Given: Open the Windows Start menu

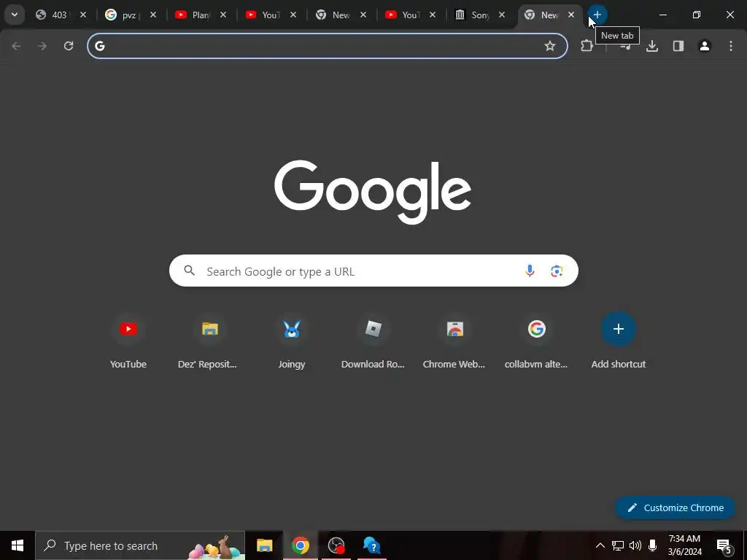Looking at the screenshot, I should point(18,545).
